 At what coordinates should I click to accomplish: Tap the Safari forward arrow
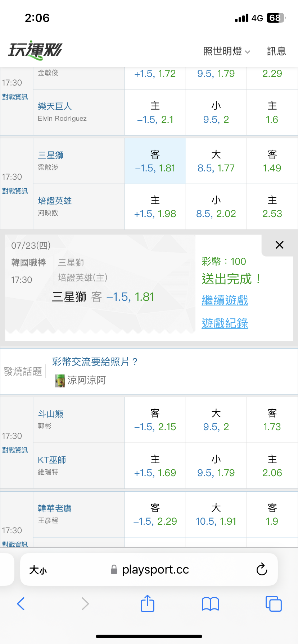tap(85, 604)
